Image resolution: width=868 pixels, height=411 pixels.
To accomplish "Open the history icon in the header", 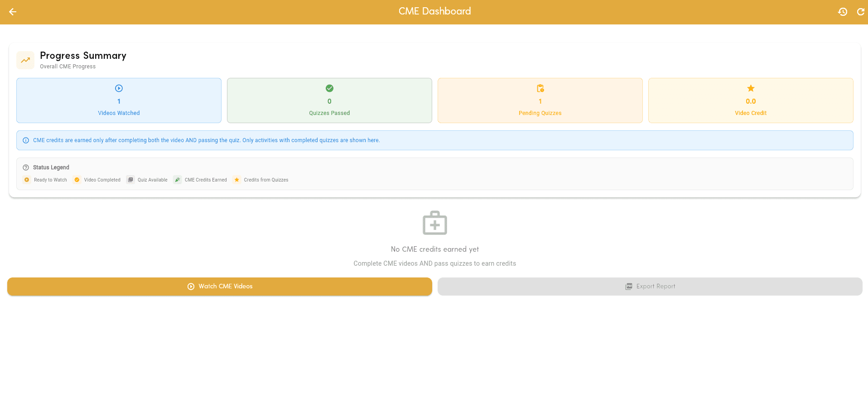I will pyautogui.click(x=843, y=12).
